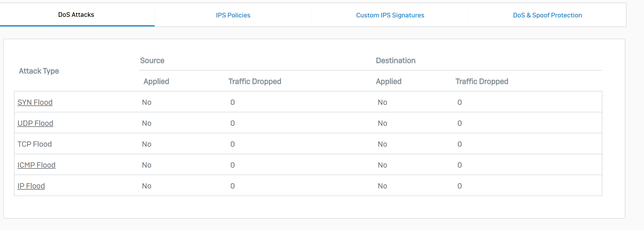
Task: Click Destination Applied column header
Action: pos(388,82)
